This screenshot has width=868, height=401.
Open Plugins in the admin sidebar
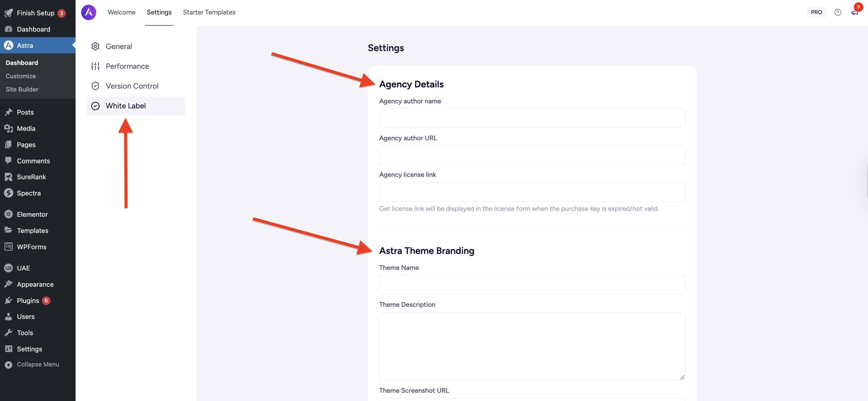tap(28, 301)
